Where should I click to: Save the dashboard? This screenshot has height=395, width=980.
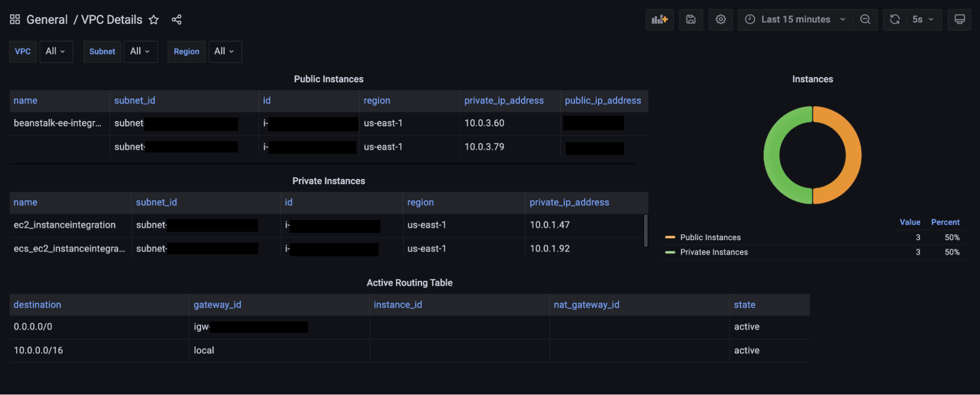pyautogui.click(x=691, y=20)
